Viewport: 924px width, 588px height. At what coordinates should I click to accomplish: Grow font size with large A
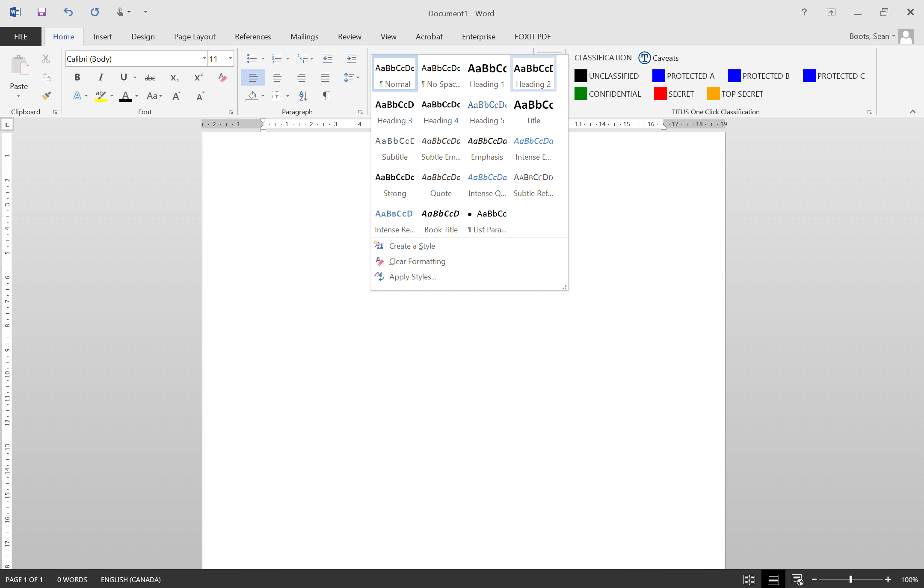tap(176, 96)
